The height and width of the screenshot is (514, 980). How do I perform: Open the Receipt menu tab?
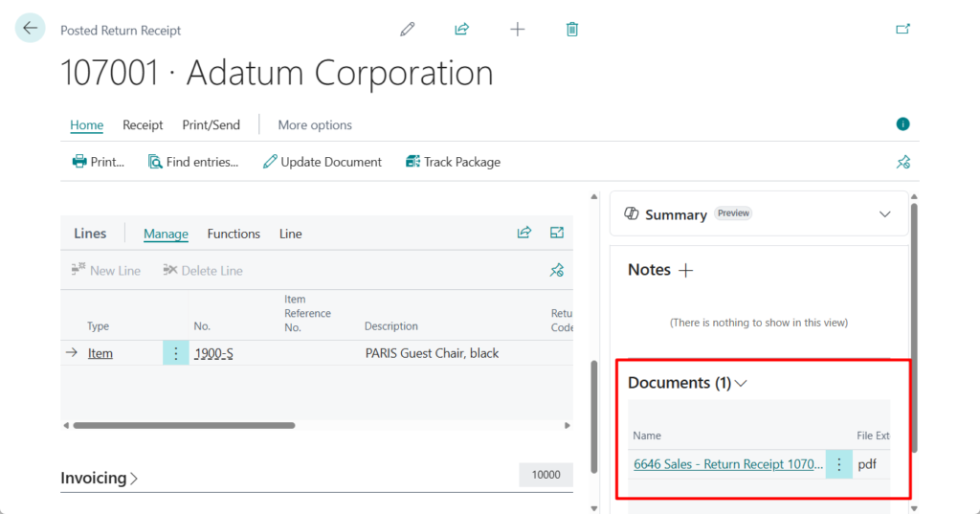143,124
